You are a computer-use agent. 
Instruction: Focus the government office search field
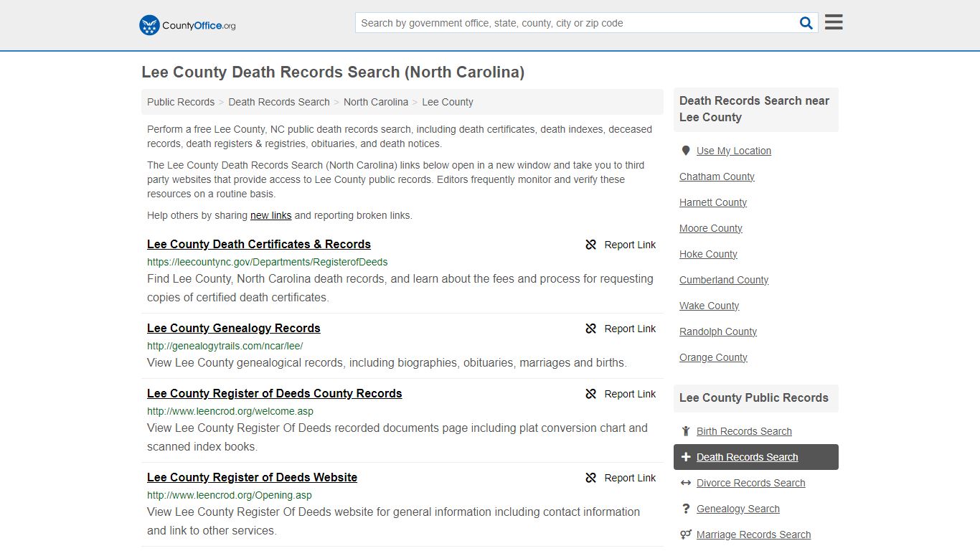click(x=576, y=23)
